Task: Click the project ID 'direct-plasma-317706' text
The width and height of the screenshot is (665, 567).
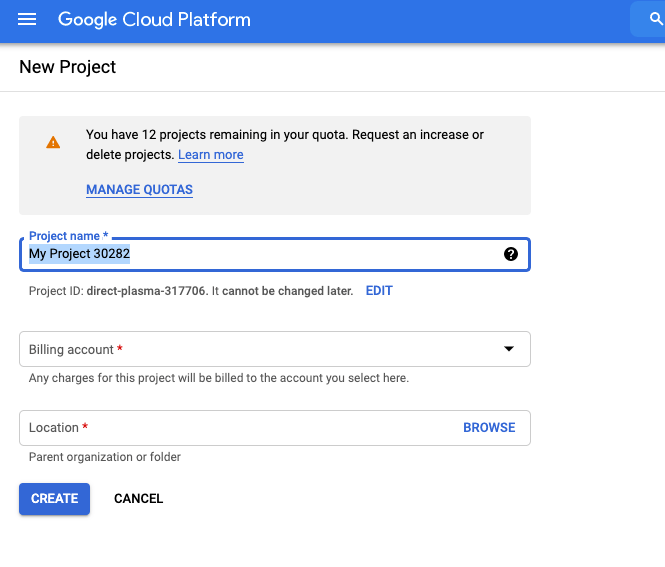Action: (x=146, y=291)
